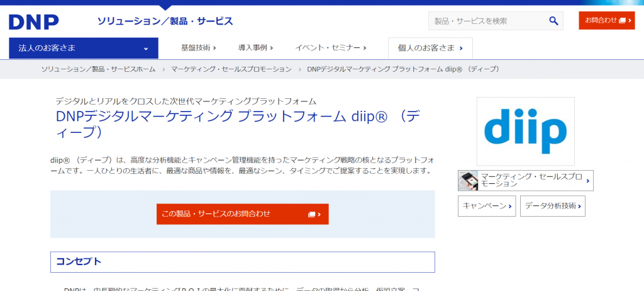The width and height of the screenshot is (644, 291).
Task: Open the イベント・セミナー menu item
Action: [331, 48]
